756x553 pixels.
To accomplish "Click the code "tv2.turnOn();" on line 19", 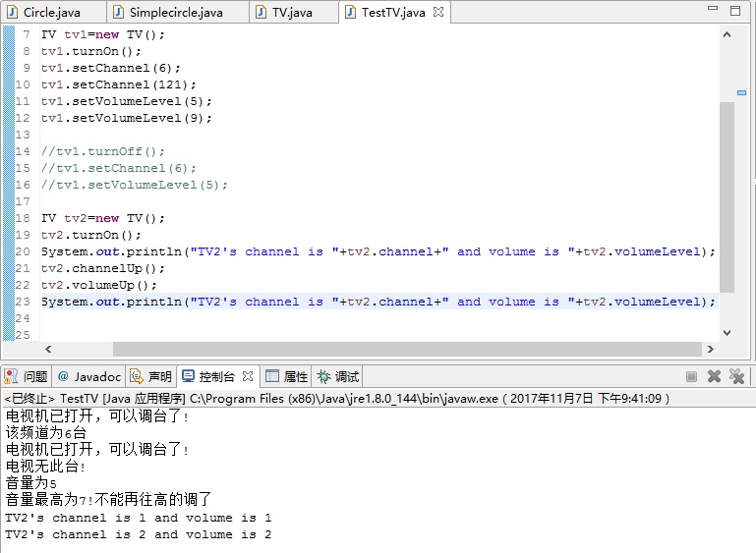I will pos(91,235).
